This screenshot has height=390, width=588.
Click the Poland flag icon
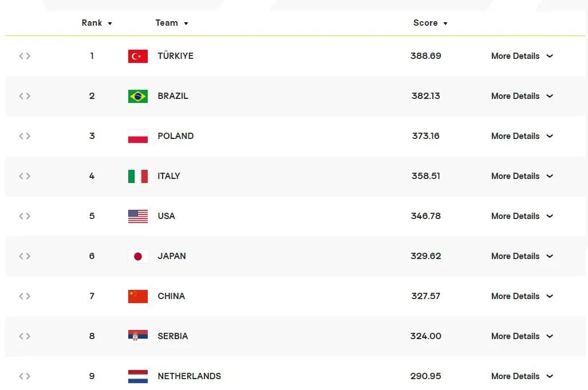[137, 136]
